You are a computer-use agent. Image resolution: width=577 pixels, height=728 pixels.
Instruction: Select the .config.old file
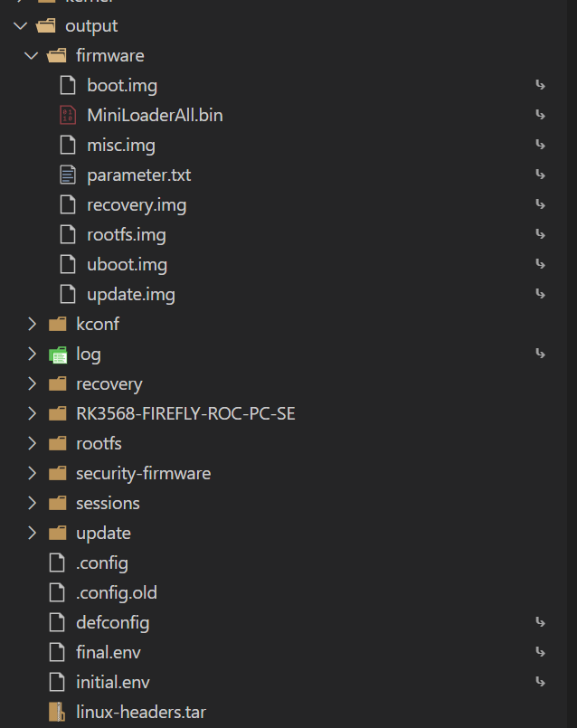click(117, 592)
